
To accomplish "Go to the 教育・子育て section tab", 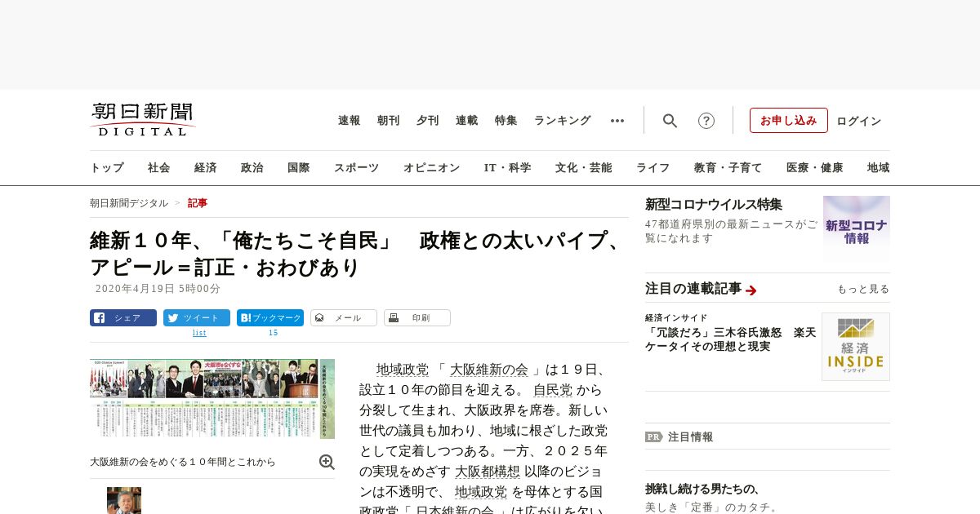I will click(x=728, y=168).
